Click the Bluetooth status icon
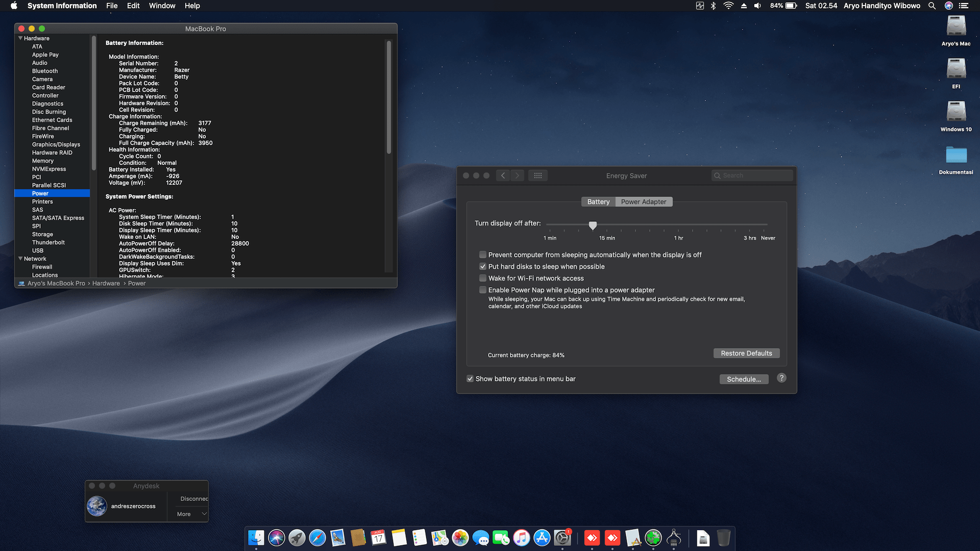 coord(713,6)
